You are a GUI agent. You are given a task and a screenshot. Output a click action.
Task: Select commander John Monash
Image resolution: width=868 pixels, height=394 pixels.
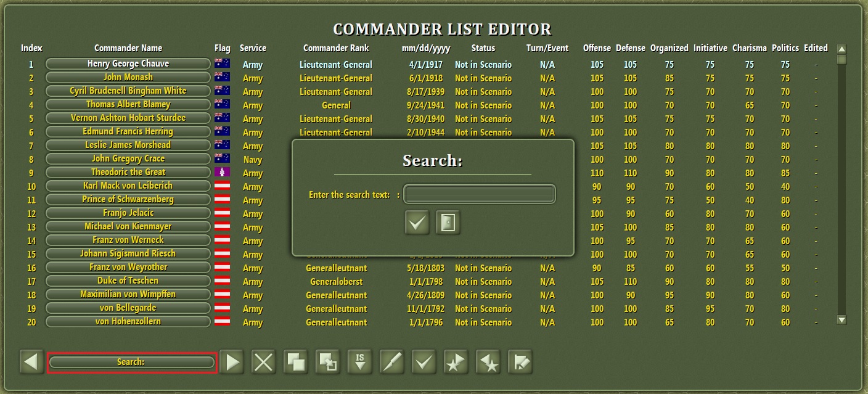128,77
